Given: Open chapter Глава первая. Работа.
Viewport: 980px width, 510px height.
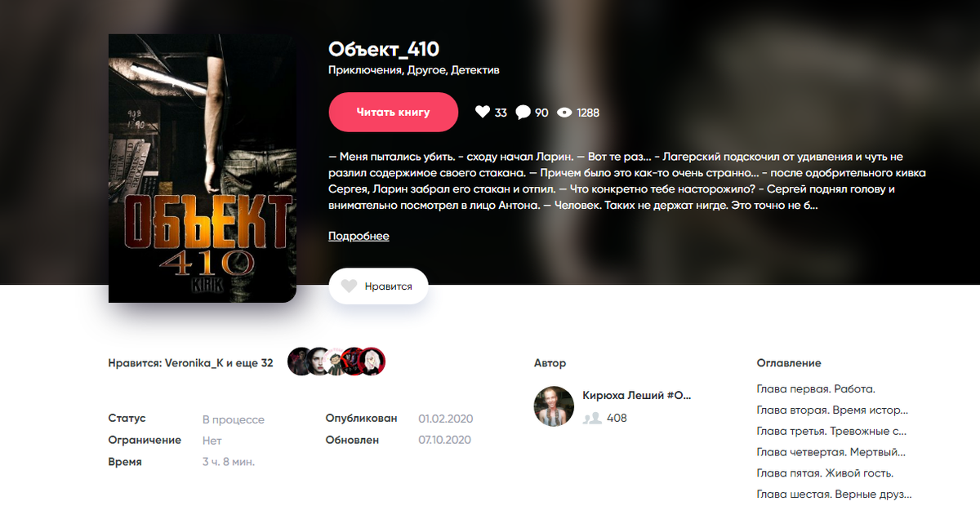Looking at the screenshot, I should 816,389.
